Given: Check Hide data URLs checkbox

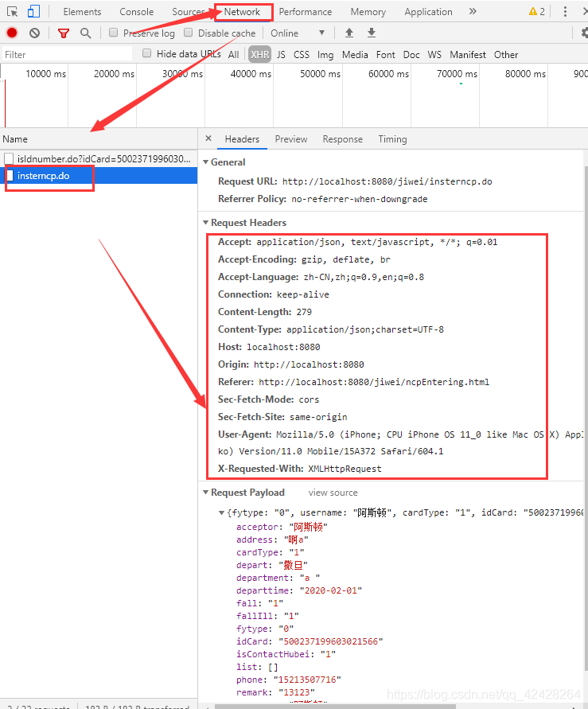Looking at the screenshot, I should (x=146, y=53).
